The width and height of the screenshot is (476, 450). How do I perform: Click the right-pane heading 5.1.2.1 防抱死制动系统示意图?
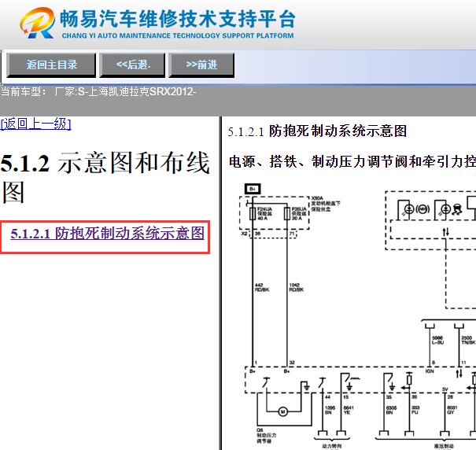pyautogui.click(x=317, y=131)
